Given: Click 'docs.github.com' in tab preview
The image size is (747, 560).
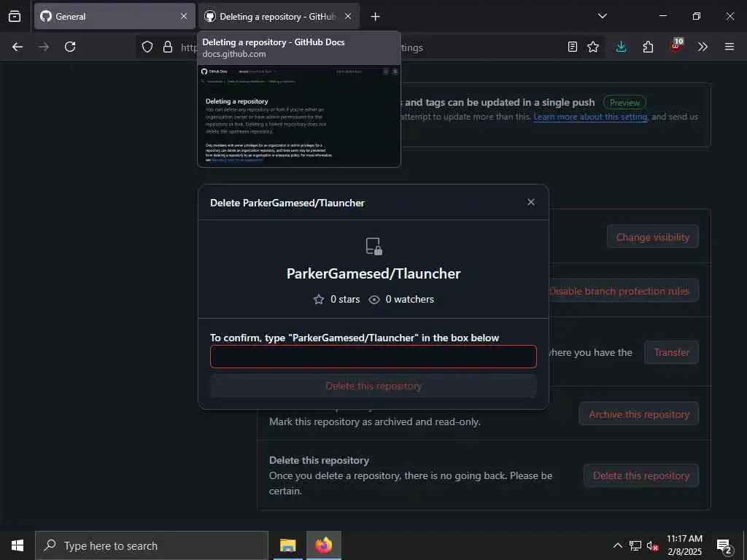Looking at the screenshot, I should click(x=234, y=54).
